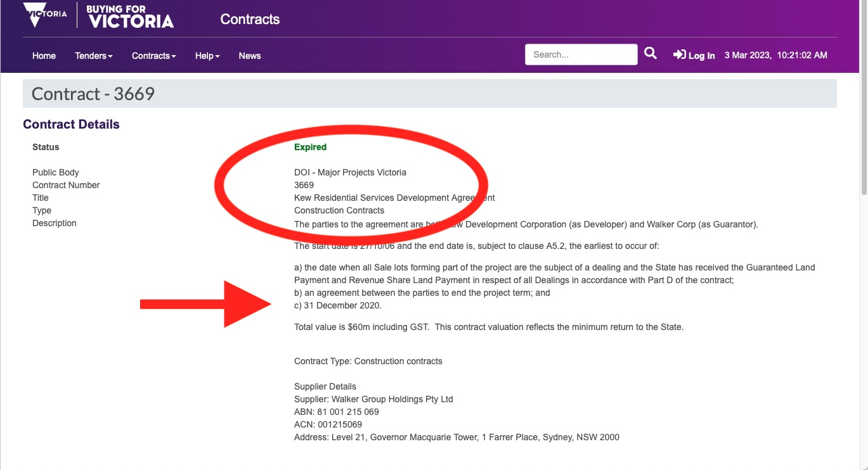Click the Log In arrow icon
The height and width of the screenshot is (470, 868).
click(679, 55)
